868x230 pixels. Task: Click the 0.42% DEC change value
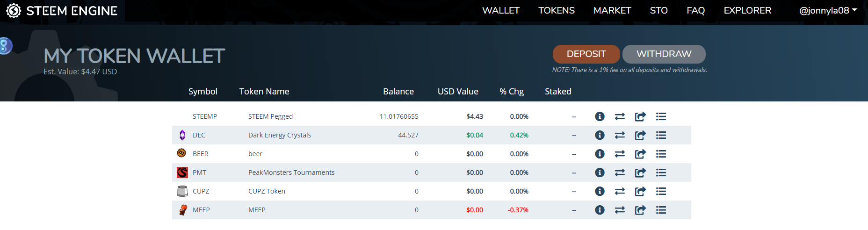pos(519,135)
